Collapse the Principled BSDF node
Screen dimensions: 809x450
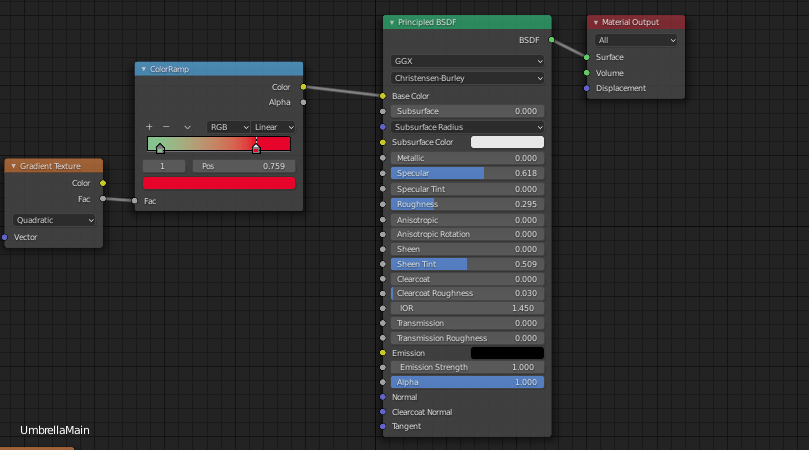pyautogui.click(x=392, y=22)
